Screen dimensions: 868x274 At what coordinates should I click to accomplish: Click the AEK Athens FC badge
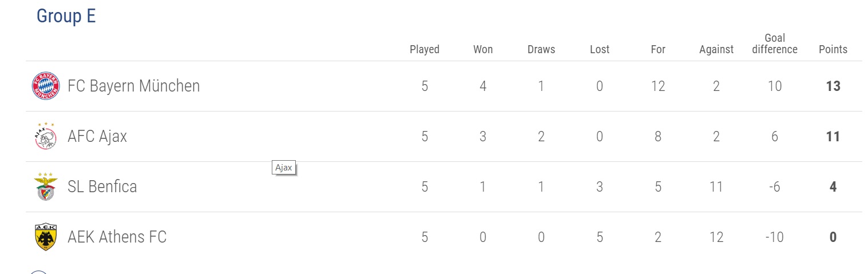point(46,237)
